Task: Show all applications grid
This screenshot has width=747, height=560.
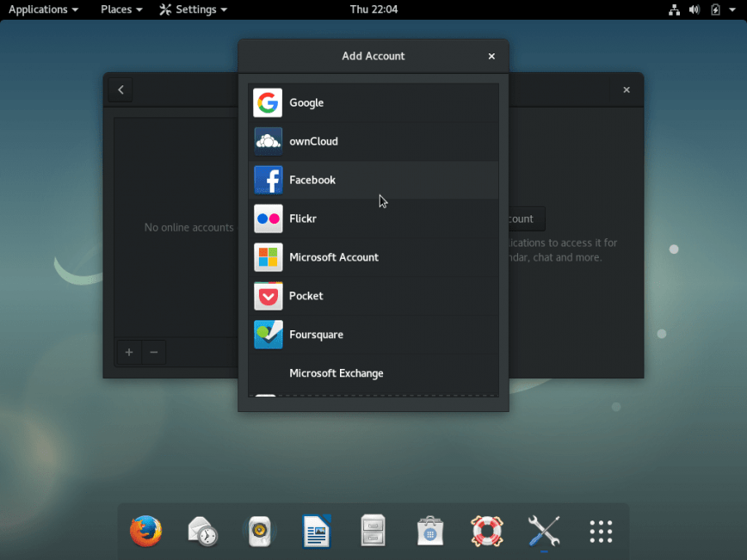Action: click(601, 531)
